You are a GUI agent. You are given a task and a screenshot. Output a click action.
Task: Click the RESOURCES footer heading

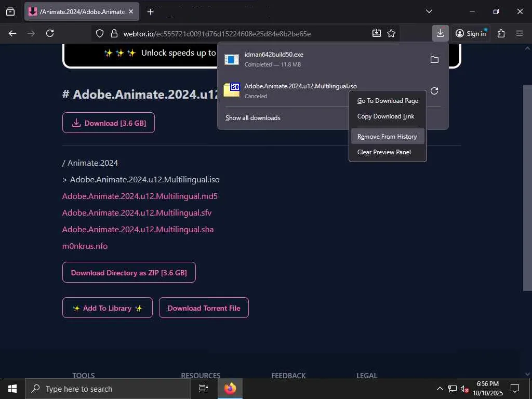coord(201,376)
